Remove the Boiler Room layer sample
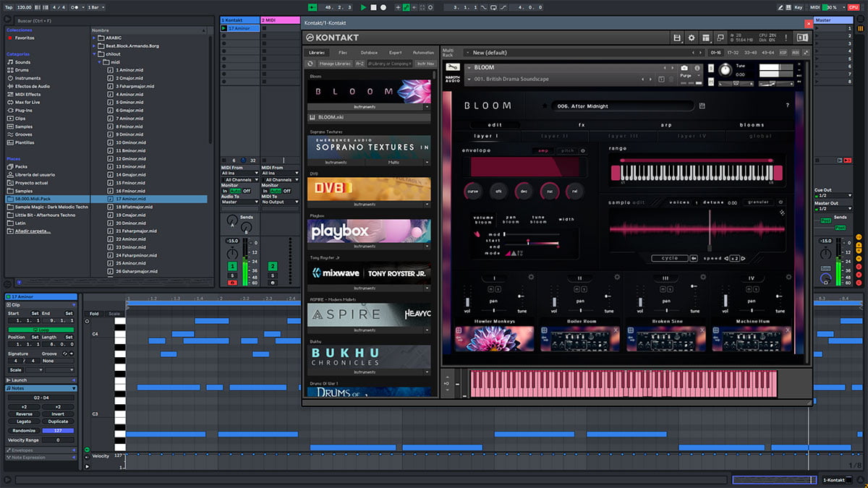The width and height of the screenshot is (868, 488). click(616, 330)
